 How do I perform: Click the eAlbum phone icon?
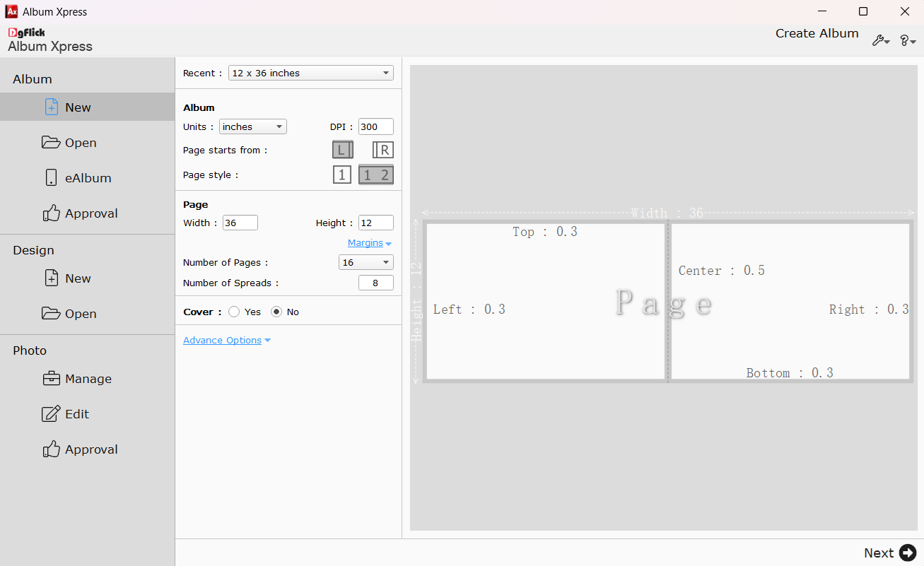point(51,177)
